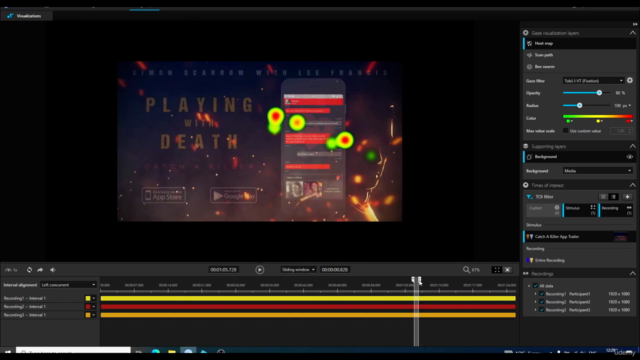640x360 pixels.
Task: Switch to the Visualizations tab
Action: tap(26, 16)
